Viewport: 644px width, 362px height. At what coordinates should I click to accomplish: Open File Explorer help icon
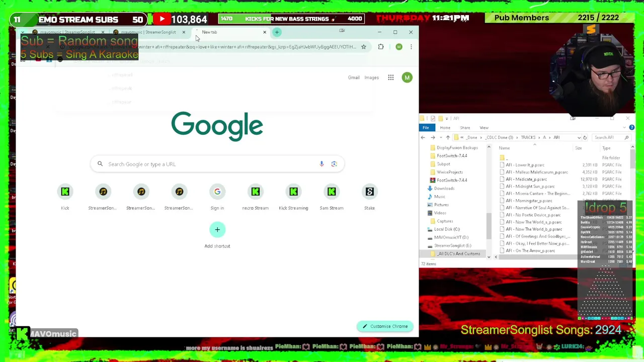click(x=631, y=128)
